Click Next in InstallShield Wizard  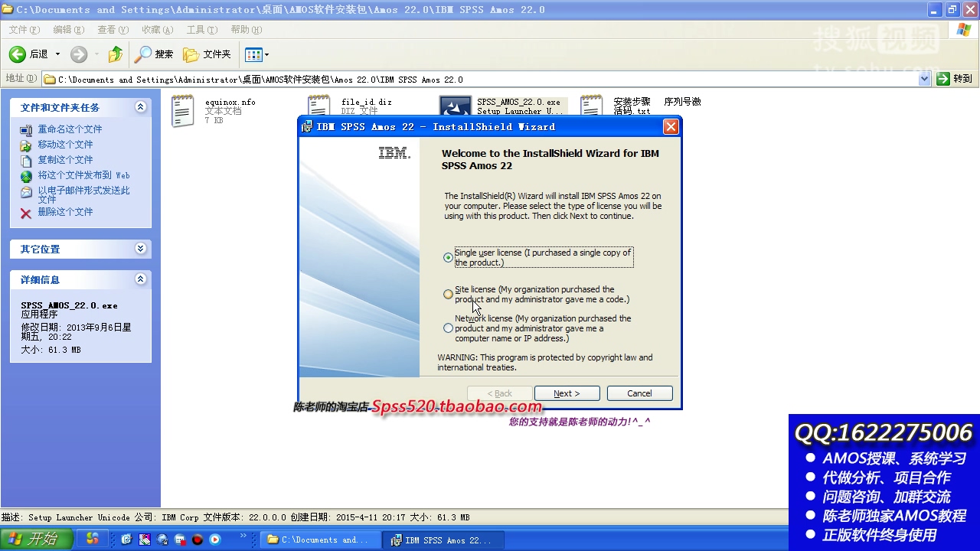point(567,393)
